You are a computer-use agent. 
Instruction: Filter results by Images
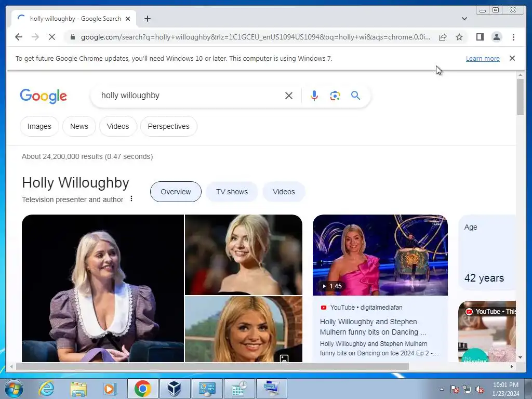(x=39, y=126)
